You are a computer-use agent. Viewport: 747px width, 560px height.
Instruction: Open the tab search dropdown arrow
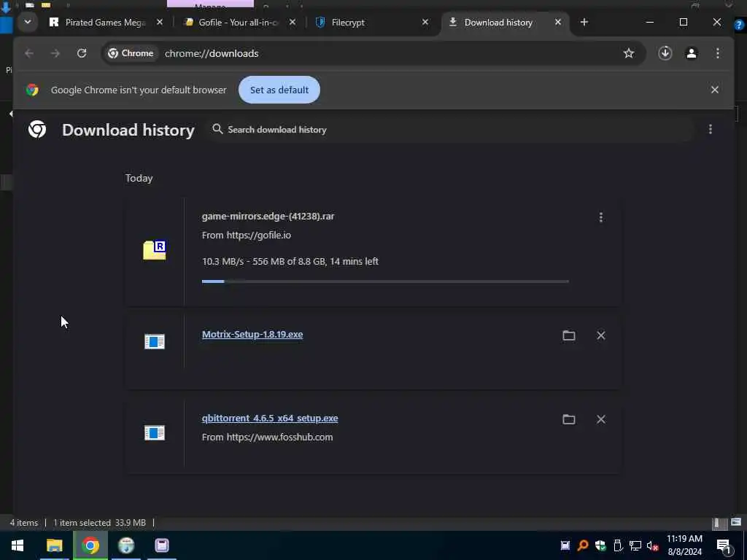click(27, 23)
